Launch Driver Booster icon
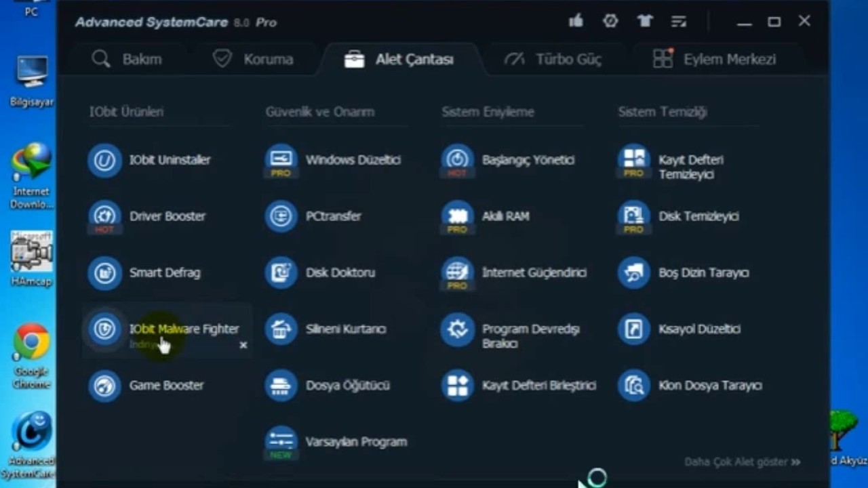868x488 pixels. 104,217
